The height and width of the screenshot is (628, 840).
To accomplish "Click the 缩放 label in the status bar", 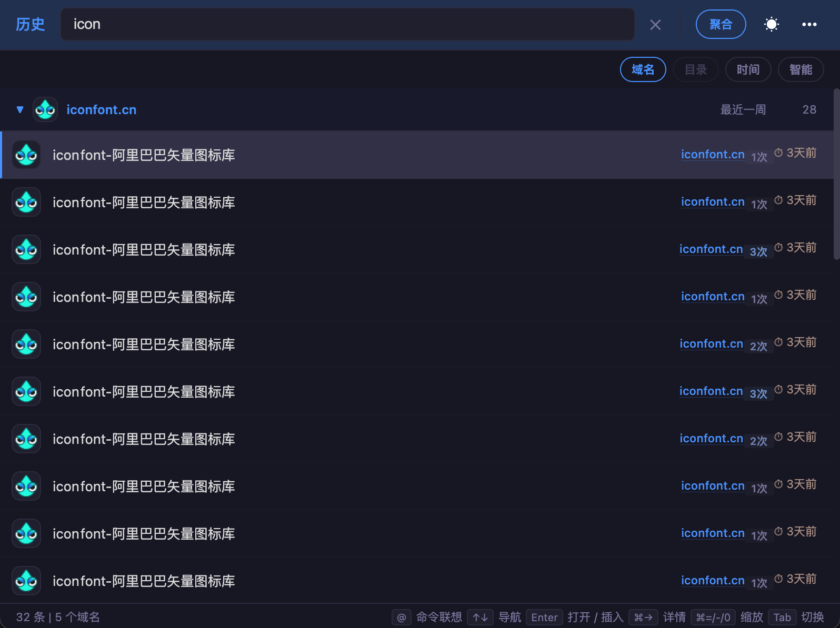I will [x=752, y=617].
